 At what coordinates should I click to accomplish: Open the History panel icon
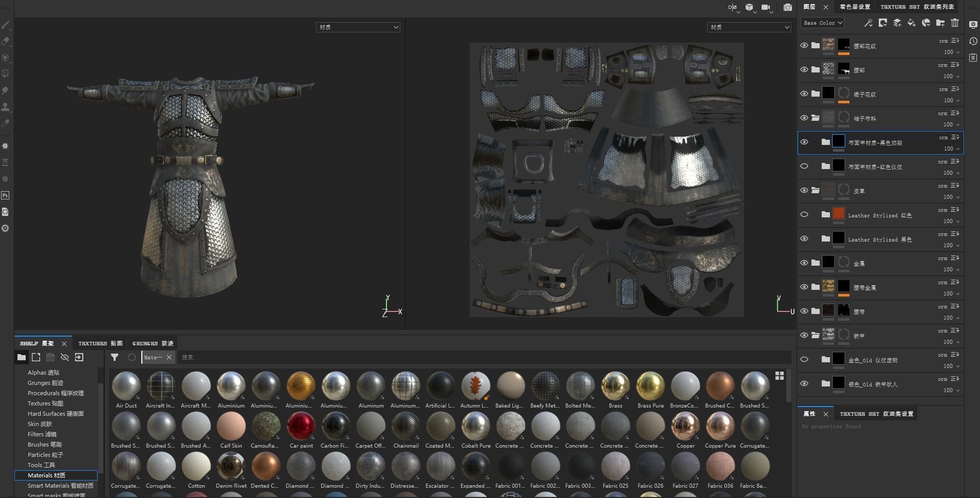point(973,41)
